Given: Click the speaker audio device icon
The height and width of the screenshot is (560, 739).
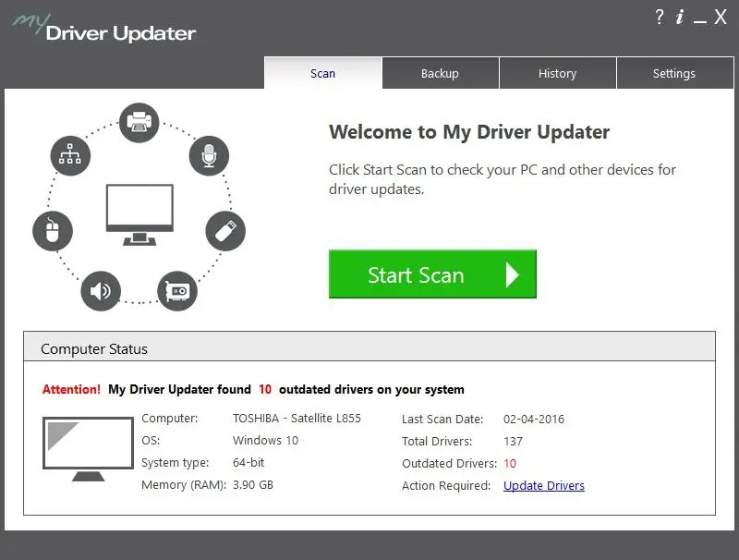Looking at the screenshot, I should click(x=101, y=291).
